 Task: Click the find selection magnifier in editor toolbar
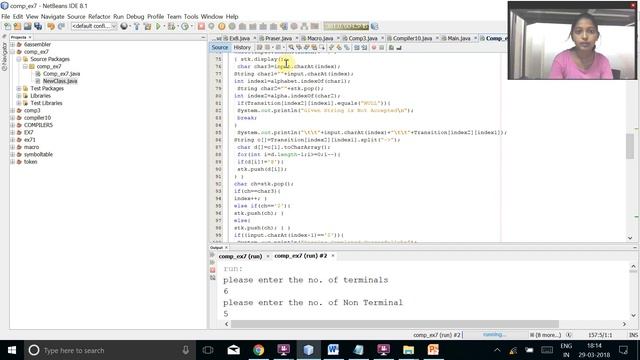(291, 48)
